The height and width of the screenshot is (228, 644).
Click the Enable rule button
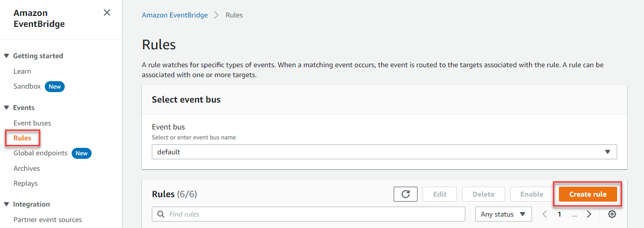(532, 194)
